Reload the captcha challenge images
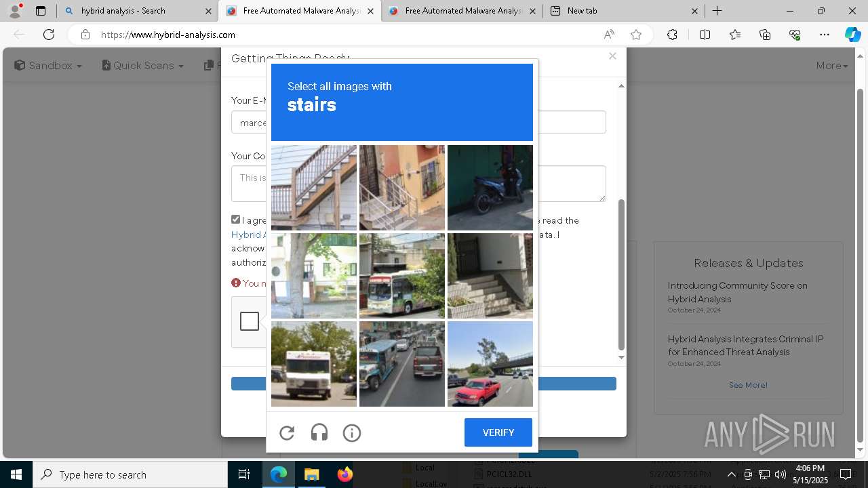This screenshot has height=488, width=868. (287, 432)
